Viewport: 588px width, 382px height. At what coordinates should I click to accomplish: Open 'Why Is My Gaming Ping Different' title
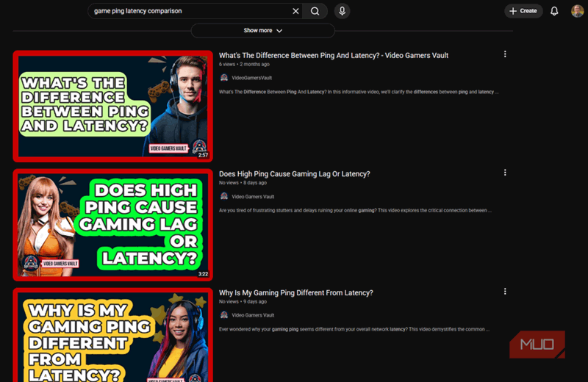pos(295,293)
